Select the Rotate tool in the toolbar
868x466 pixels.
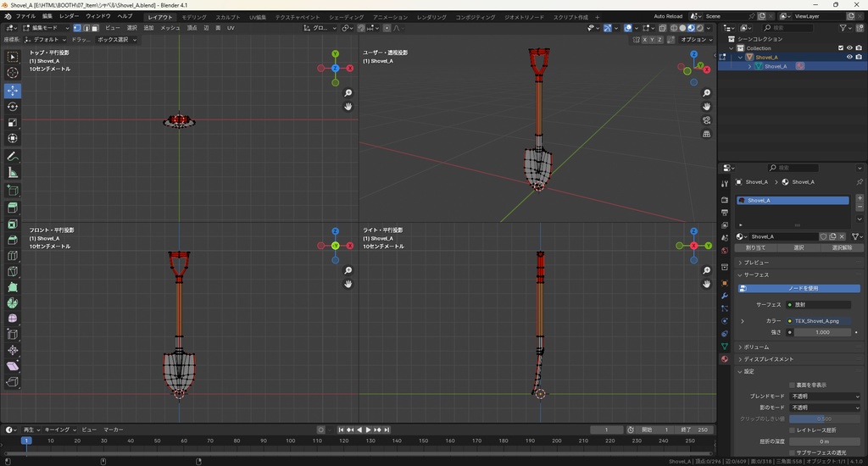point(13,107)
